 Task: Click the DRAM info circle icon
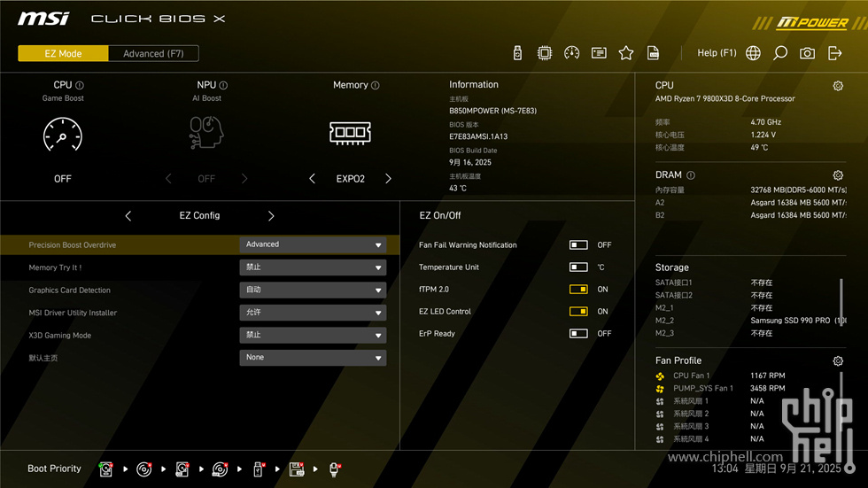pos(691,175)
